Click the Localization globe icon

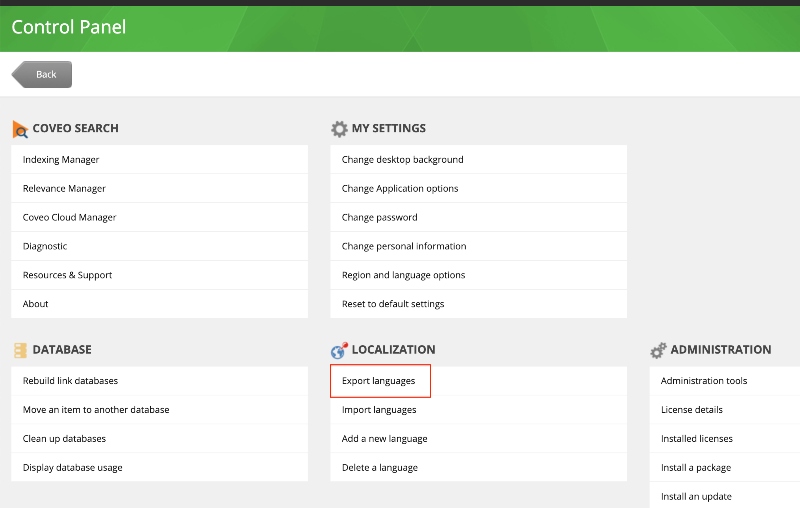[x=339, y=350]
